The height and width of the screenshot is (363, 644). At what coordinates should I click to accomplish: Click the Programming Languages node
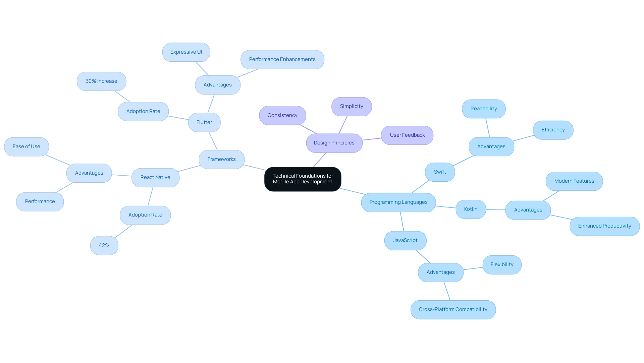coord(398,202)
